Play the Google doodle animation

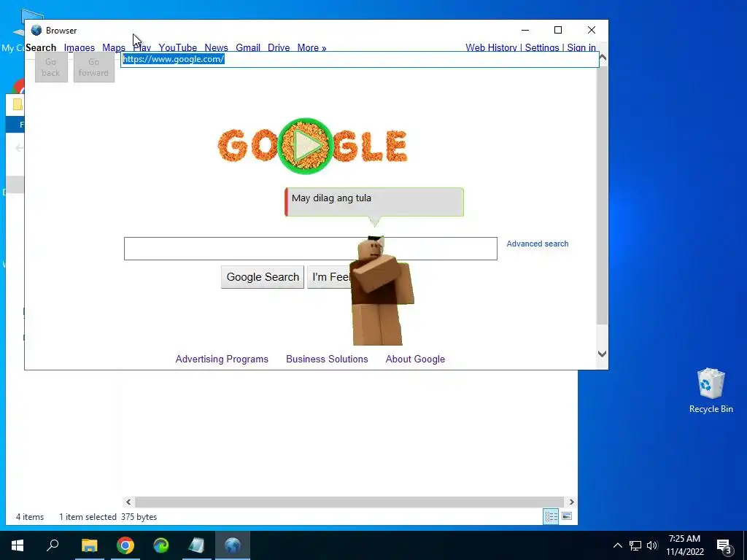[305, 146]
